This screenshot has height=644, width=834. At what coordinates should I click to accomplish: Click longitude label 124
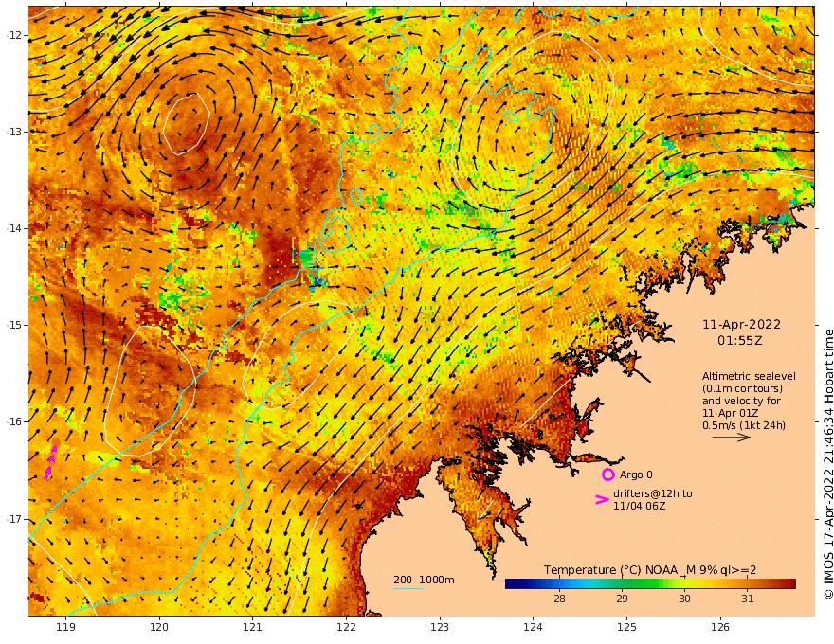(534, 627)
